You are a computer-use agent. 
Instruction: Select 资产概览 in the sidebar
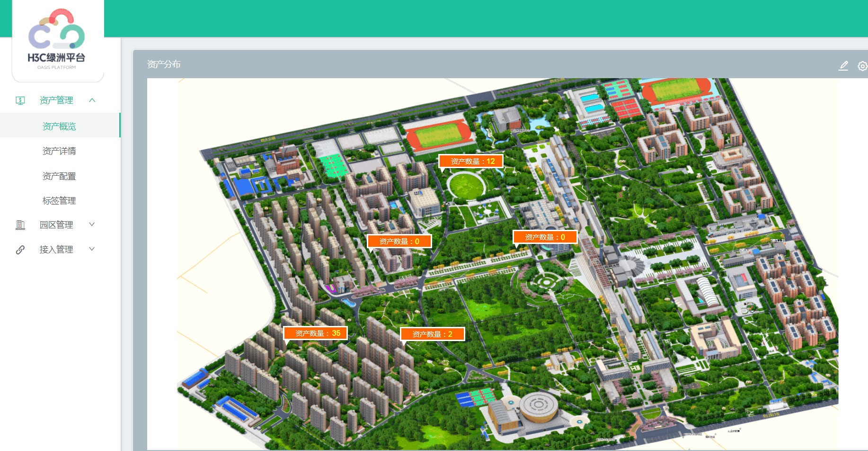coord(59,126)
